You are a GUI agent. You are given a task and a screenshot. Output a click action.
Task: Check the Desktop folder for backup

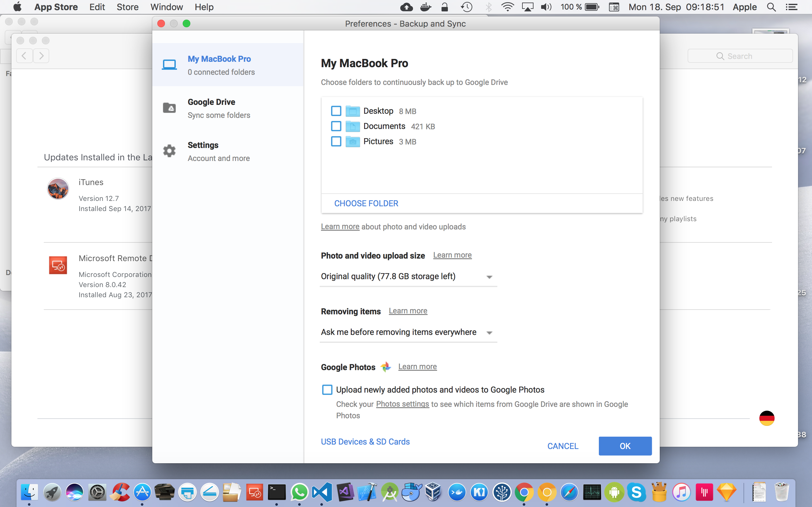(336, 111)
